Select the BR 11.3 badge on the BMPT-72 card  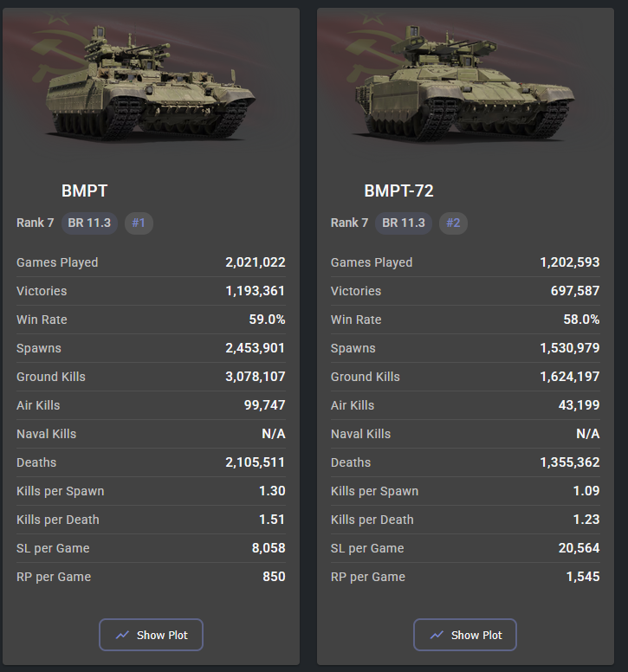[x=404, y=223]
